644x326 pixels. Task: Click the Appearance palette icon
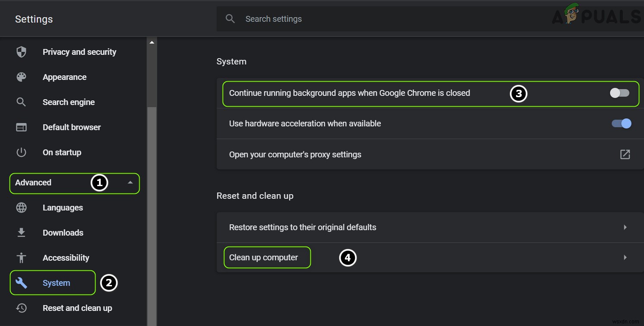pyautogui.click(x=21, y=77)
